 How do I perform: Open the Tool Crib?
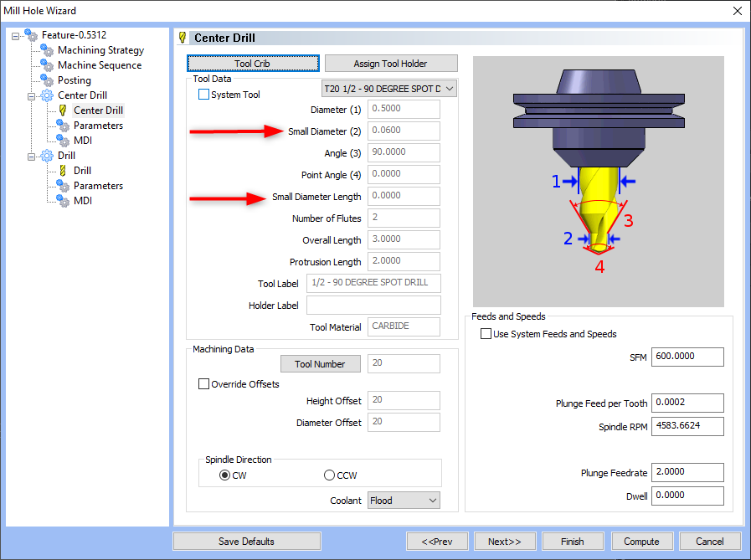pos(253,64)
